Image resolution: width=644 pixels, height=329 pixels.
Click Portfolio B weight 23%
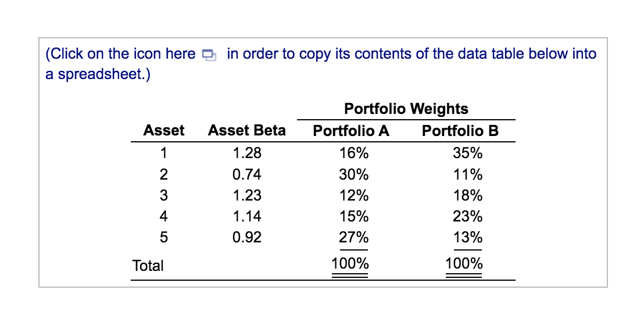(467, 216)
